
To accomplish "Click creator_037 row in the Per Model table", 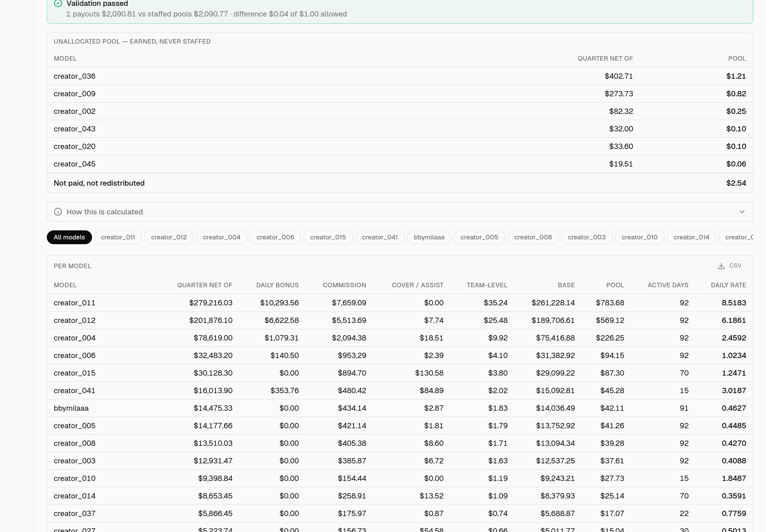I will [x=400, y=514].
